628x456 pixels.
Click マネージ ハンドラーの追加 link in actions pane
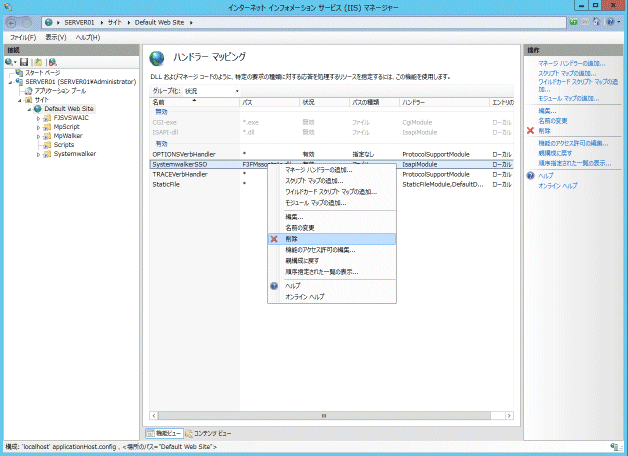(x=572, y=63)
